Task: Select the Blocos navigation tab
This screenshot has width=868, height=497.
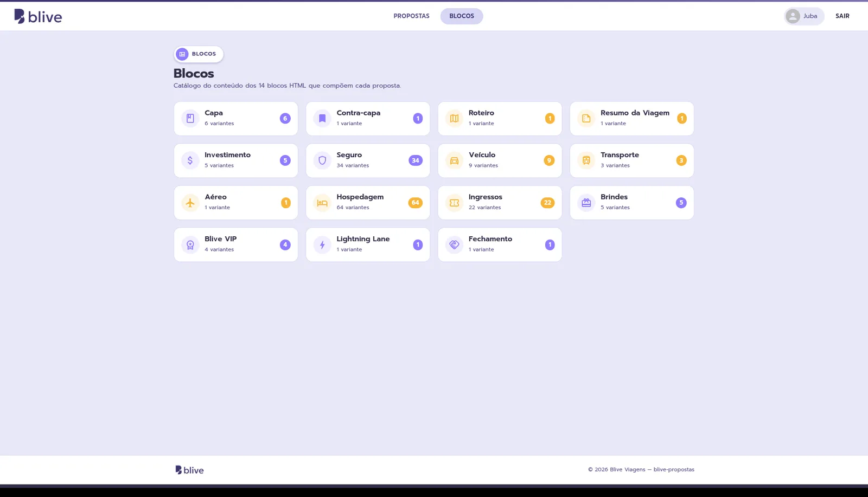Action: [x=462, y=16]
